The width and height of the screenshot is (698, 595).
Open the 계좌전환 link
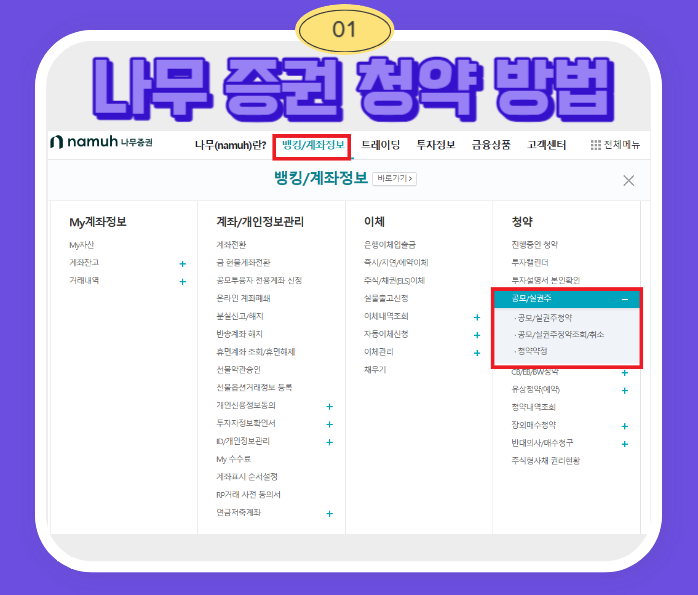coord(231,245)
